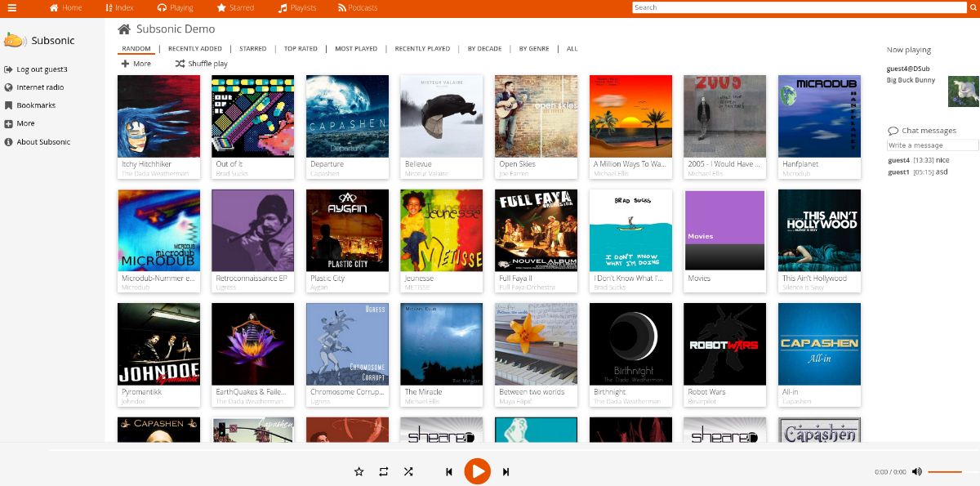Star the currently playing track

coord(359,471)
